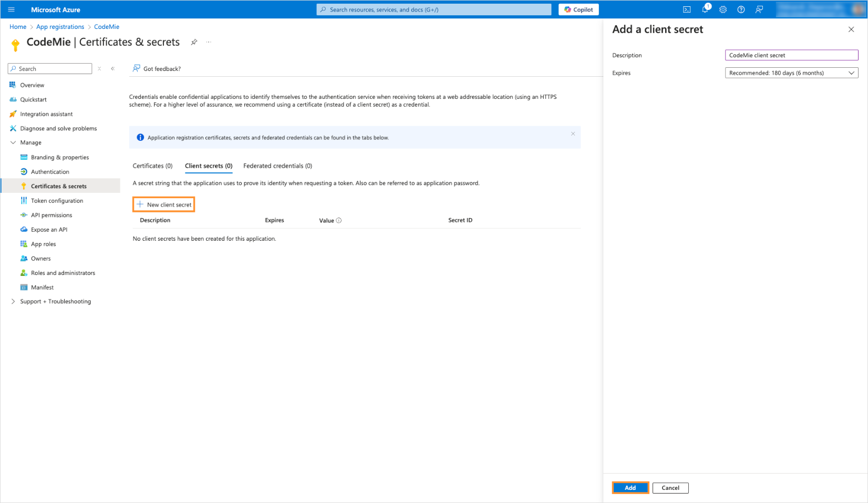Collapse the Manage section

click(13, 142)
